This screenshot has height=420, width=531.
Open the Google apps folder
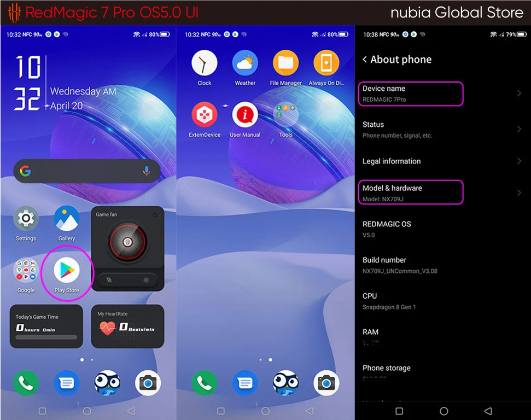coord(26,270)
